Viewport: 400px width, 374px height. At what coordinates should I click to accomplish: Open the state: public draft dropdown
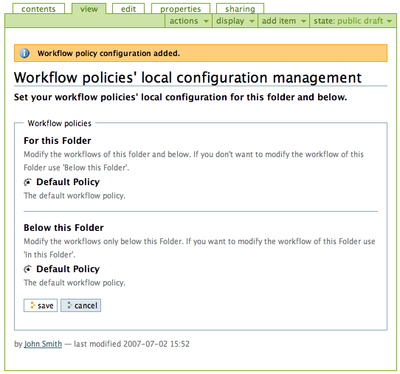click(x=353, y=21)
